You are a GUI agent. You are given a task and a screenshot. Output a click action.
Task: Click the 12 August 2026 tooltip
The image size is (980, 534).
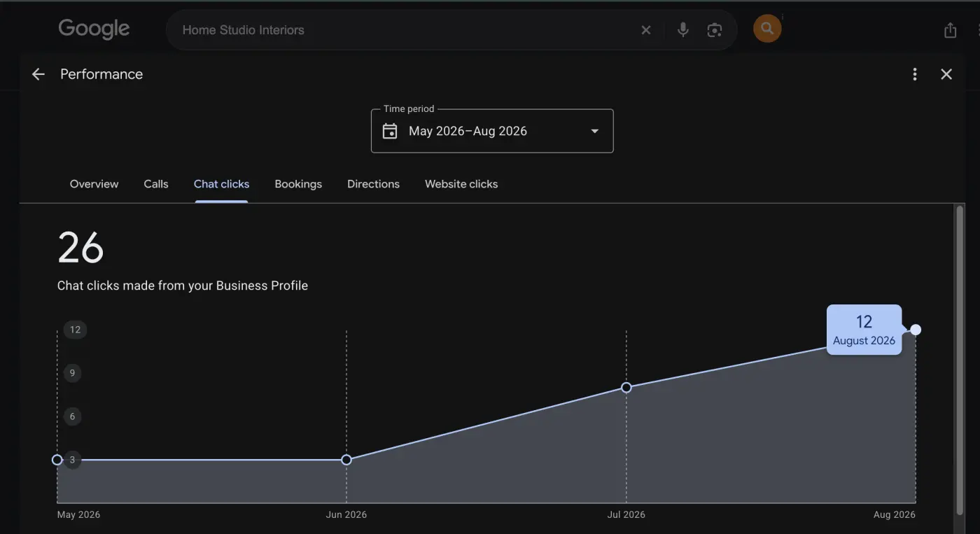click(864, 330)
